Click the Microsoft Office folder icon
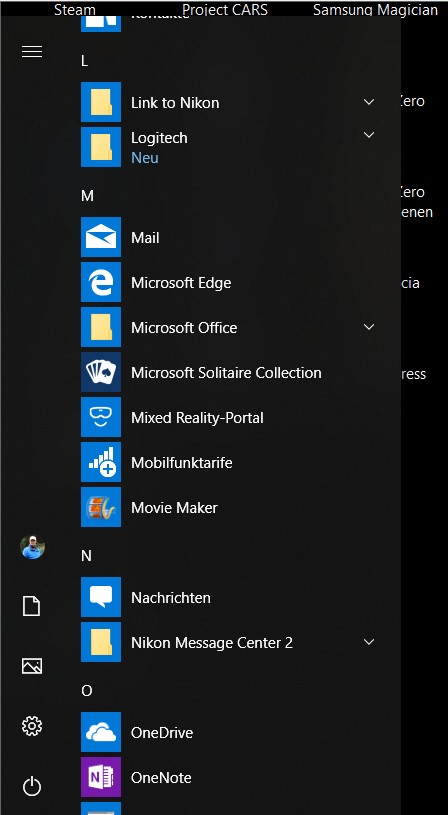 (x=101, y=327)
